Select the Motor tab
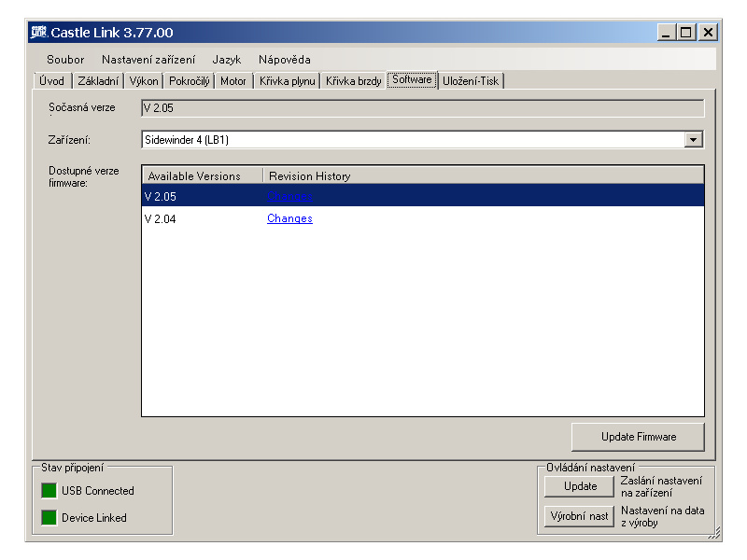The width and height of the screenshot is (747, 560). click(233, 81)
